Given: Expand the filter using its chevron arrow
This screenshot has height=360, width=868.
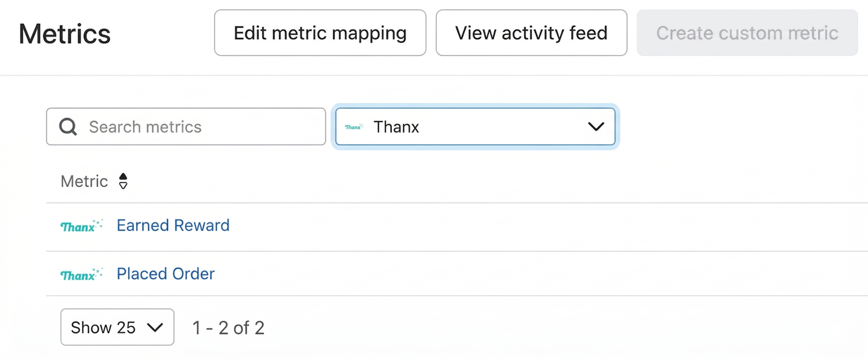Looking at the screenshot, I should 596,126.
